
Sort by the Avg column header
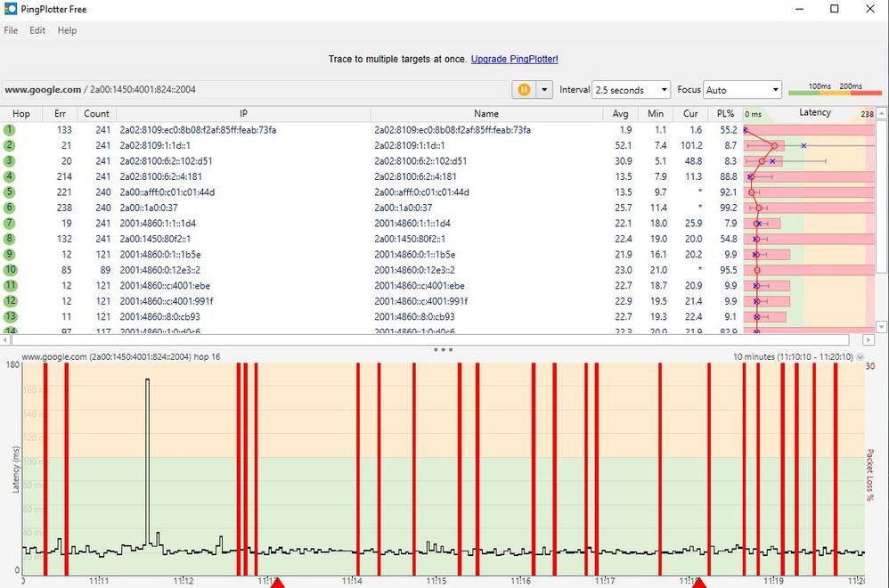620,113
